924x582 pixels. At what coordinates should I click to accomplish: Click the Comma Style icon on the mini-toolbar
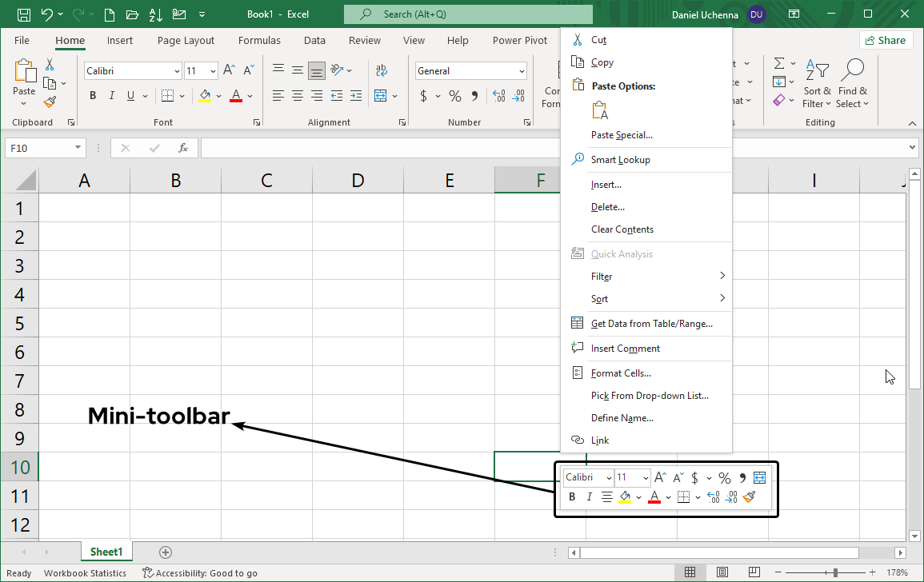click(x=742, y=477)
